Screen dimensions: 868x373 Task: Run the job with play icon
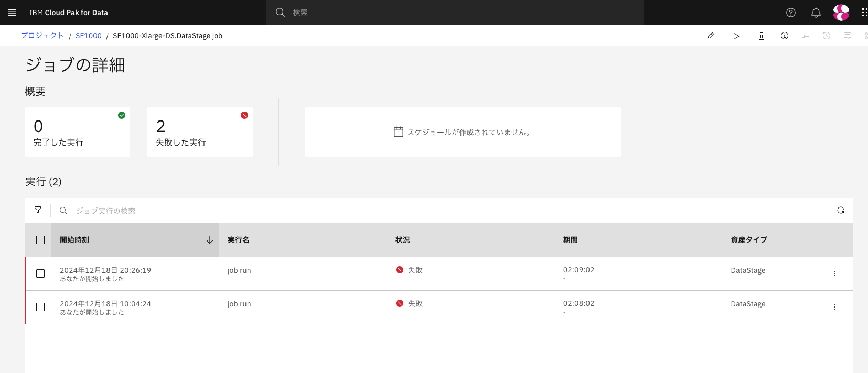(736, 36)
